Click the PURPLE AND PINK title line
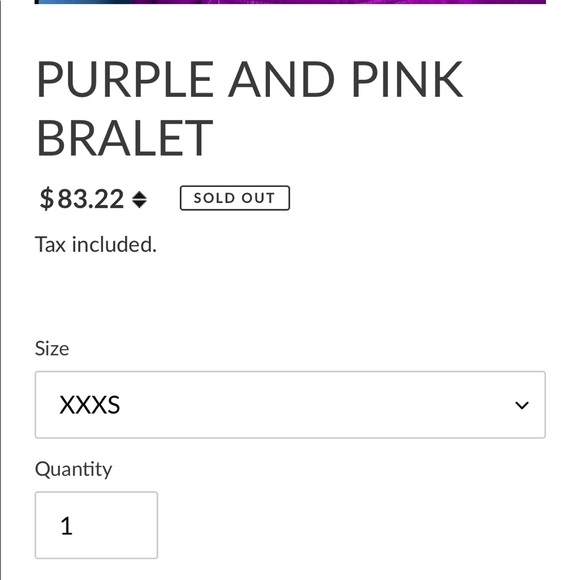This screenshot has height=580, width=580. (x=250, y=79)
